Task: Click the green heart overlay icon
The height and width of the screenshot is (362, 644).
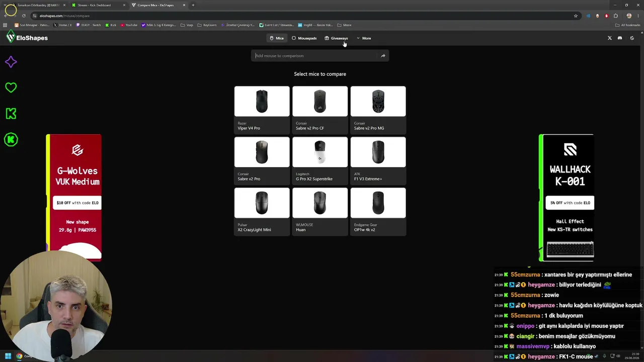Action: pos(11,87)
